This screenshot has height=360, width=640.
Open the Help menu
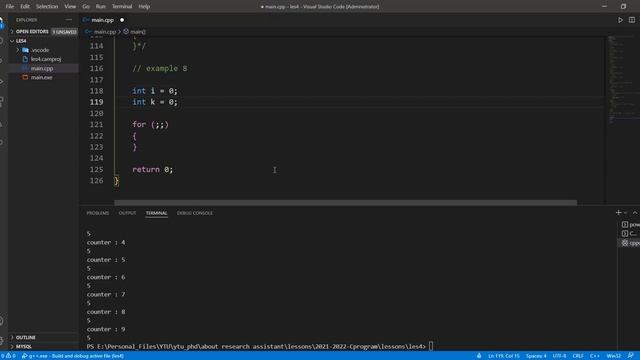(144, 6)
